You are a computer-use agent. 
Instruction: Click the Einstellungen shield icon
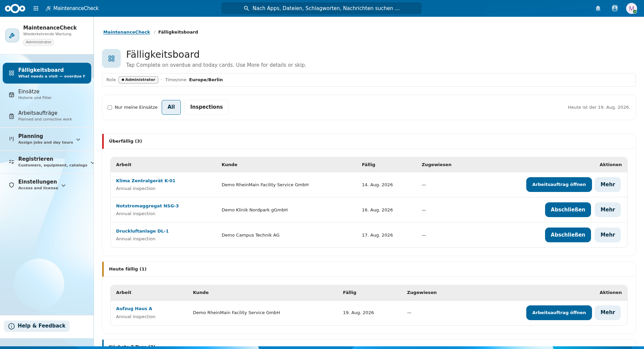pos(11,185)
